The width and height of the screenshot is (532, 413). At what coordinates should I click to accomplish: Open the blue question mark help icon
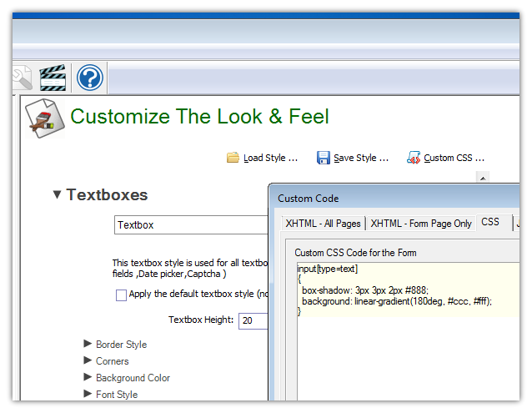pyautogui.click(x=90, y=78)
